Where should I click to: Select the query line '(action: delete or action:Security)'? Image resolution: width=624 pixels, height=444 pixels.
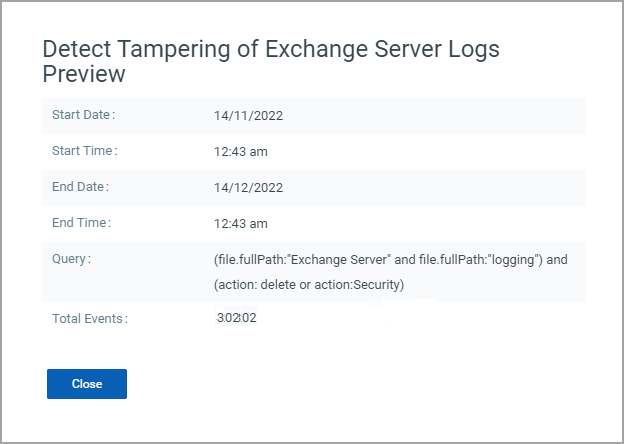[x=309, y=285]
